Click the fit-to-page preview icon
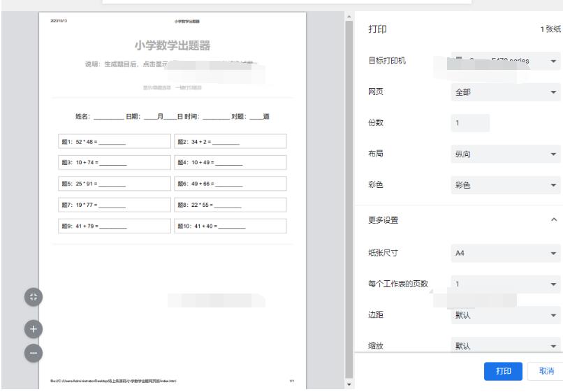Screen dimensions: 563x392 [34, 297]
